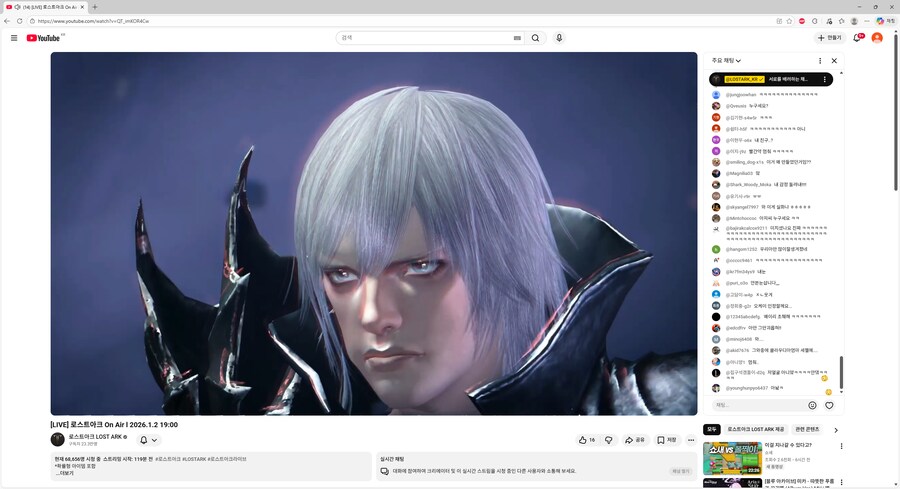
Task: Click the #LOSTARK hashtag in the description
Action: 194,459
